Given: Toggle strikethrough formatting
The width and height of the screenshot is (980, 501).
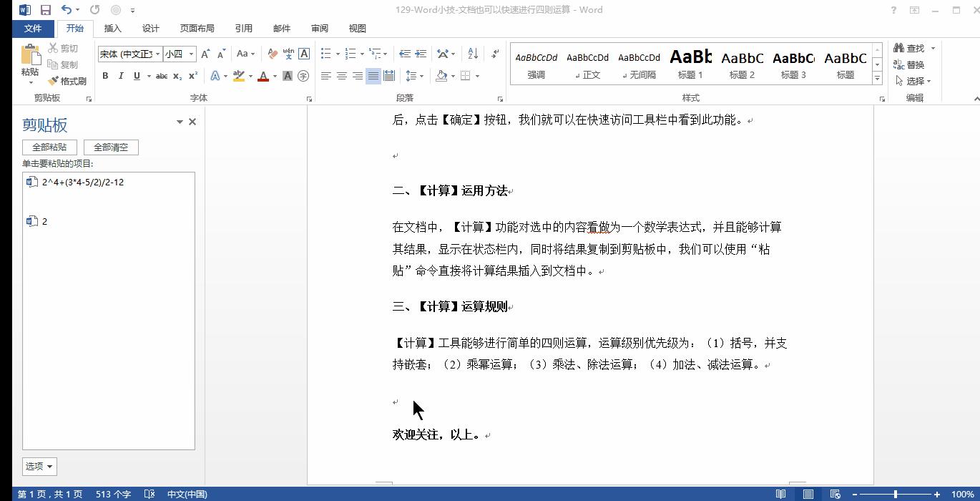Looking at the screenshot, I should coord(162,76).
